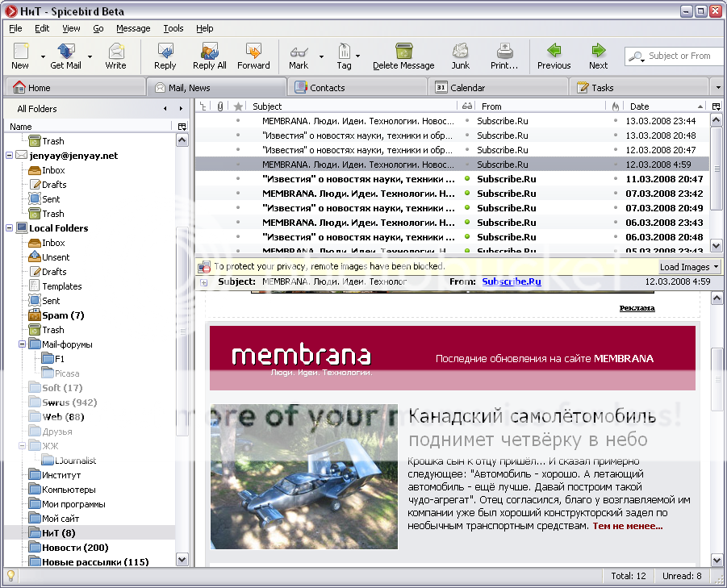Switch to the Calendar tab
727x588 pixels.
pos(466,88)
